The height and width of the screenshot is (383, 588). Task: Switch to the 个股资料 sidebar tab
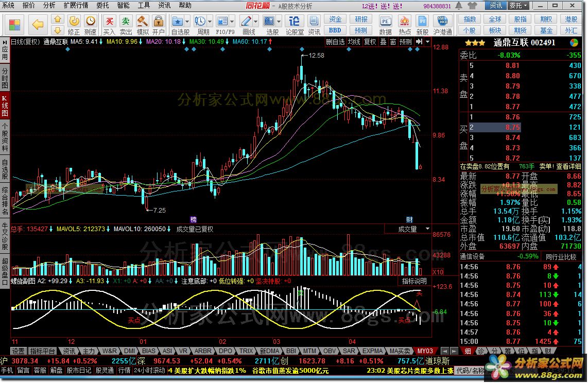(5, 137)
